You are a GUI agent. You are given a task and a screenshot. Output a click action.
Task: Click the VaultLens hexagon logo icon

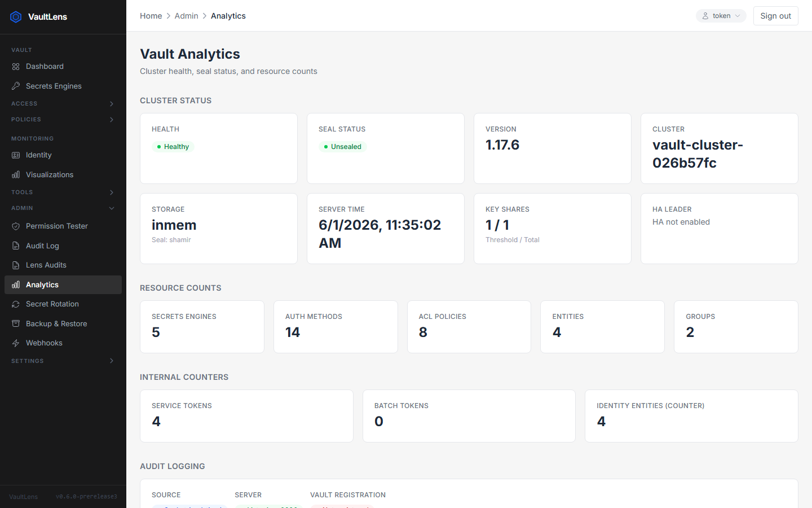click(16, 17)
